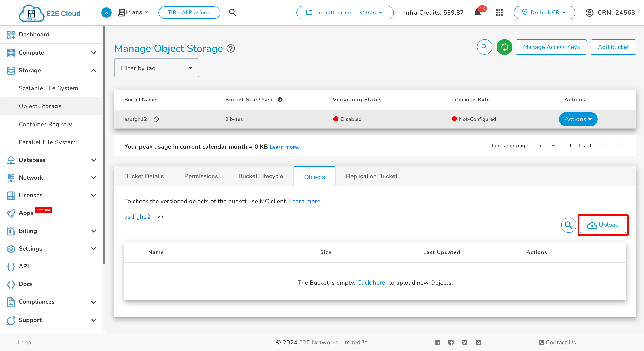Open Parallel File System
Screen dimensions: 644x351
[47, 142]
